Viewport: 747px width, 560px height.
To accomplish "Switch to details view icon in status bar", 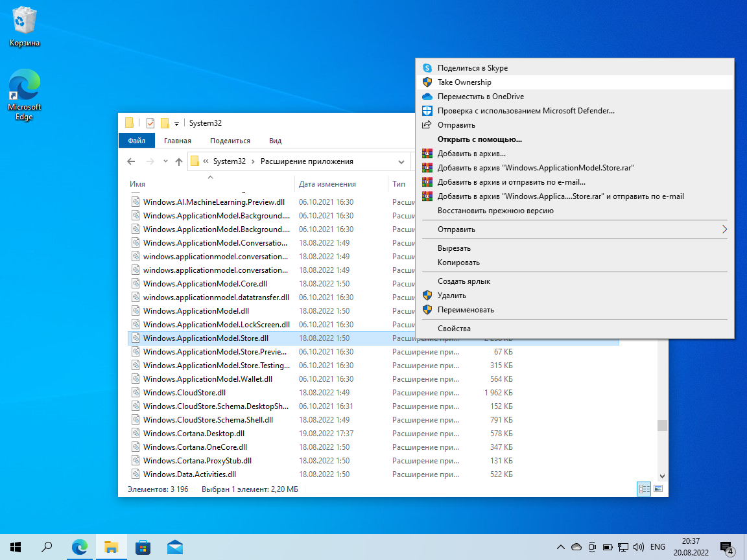I will click(644, 489).
